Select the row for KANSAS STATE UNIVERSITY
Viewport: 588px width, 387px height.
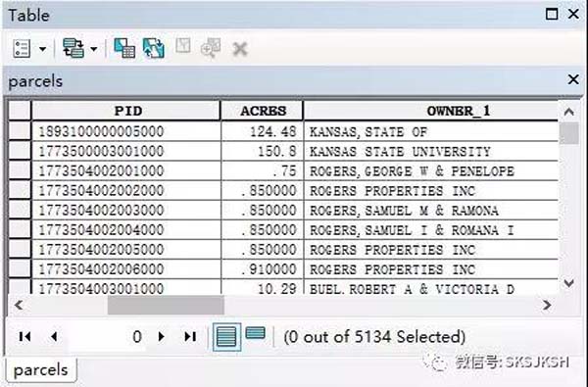tap(20, 151)
